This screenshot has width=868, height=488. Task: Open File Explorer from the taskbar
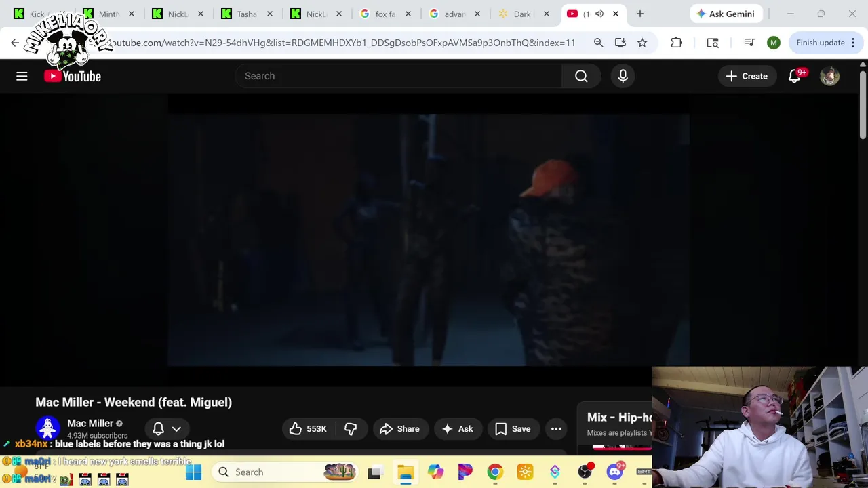[x=406, y=472]
